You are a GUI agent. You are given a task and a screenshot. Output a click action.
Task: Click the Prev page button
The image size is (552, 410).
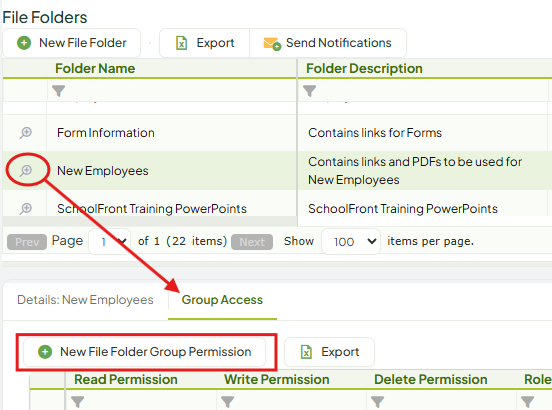[27, 242]
